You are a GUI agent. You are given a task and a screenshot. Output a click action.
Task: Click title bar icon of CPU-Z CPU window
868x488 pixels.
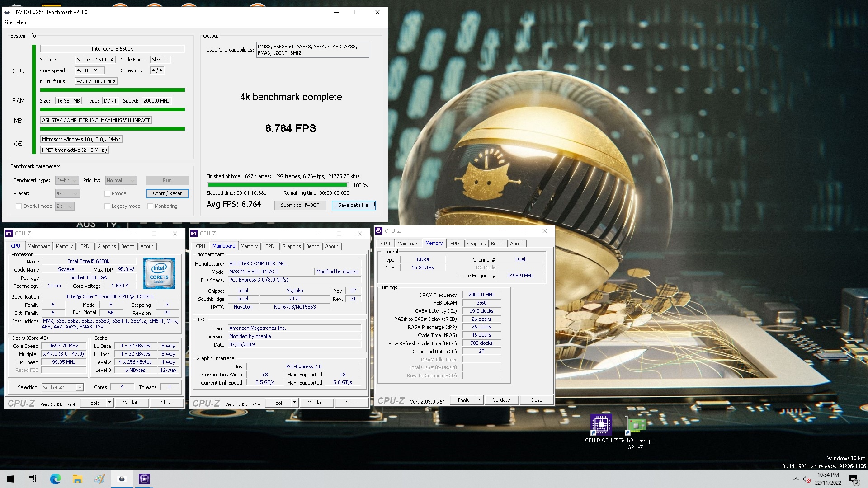9,234
